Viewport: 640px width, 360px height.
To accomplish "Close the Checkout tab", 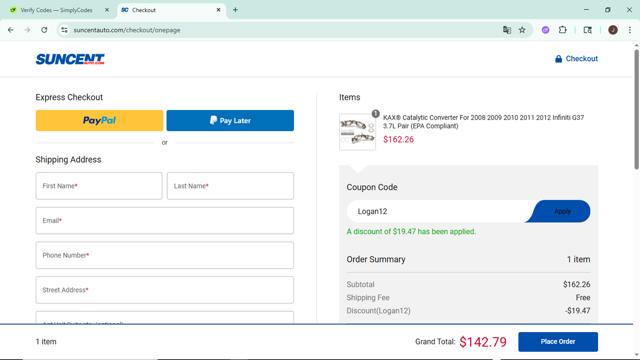I will (x=218, y=10).
